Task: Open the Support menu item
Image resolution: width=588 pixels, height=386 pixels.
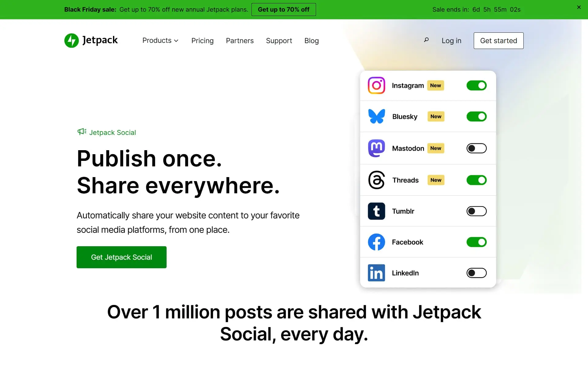Action: click(x=279, y=41)
